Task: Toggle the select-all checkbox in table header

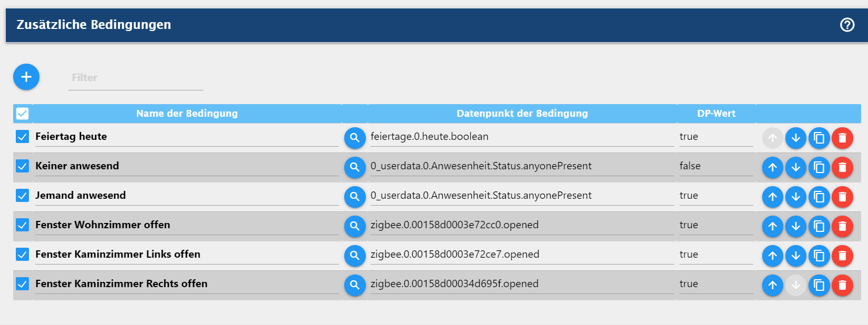Action: click(x=22, y=113)
